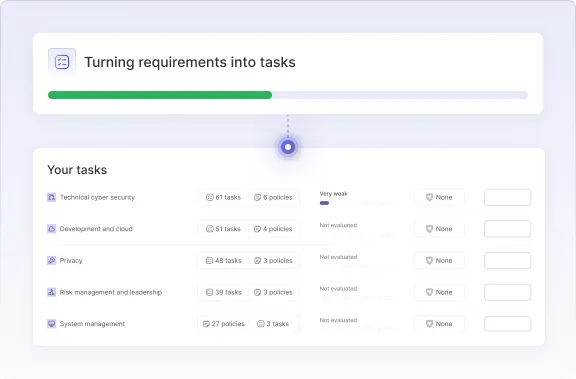Click the 3 tasks icon
576x379 pixels.
pyautogui.click(x=261, y=324)
